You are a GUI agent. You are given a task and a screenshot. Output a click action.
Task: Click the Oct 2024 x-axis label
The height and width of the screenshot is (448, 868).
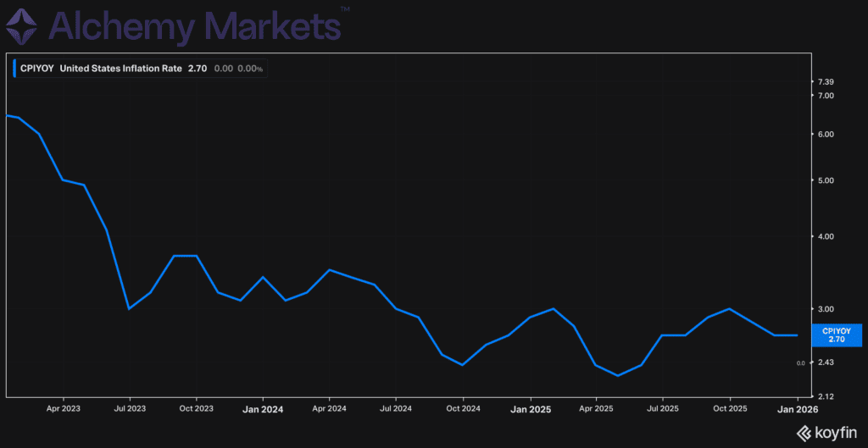[464, 409]
